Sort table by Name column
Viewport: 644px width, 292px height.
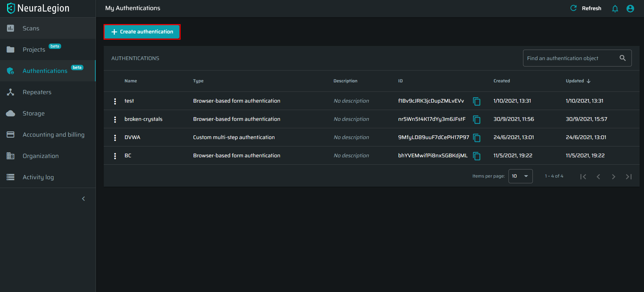[x=131, y=81]
